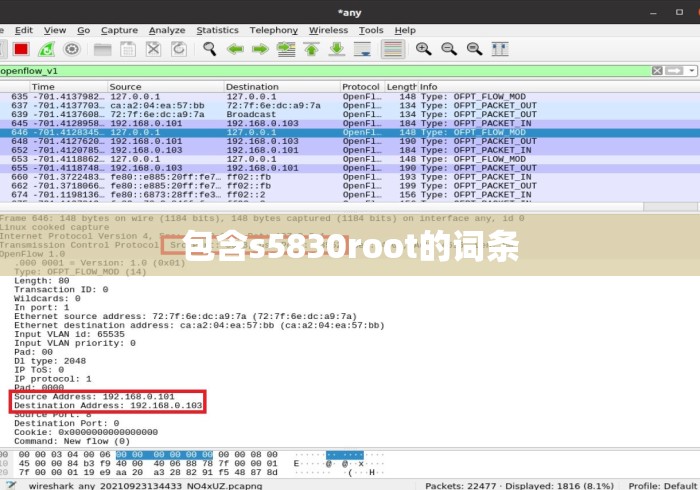Open the View menu

click(x=55, y=30)
